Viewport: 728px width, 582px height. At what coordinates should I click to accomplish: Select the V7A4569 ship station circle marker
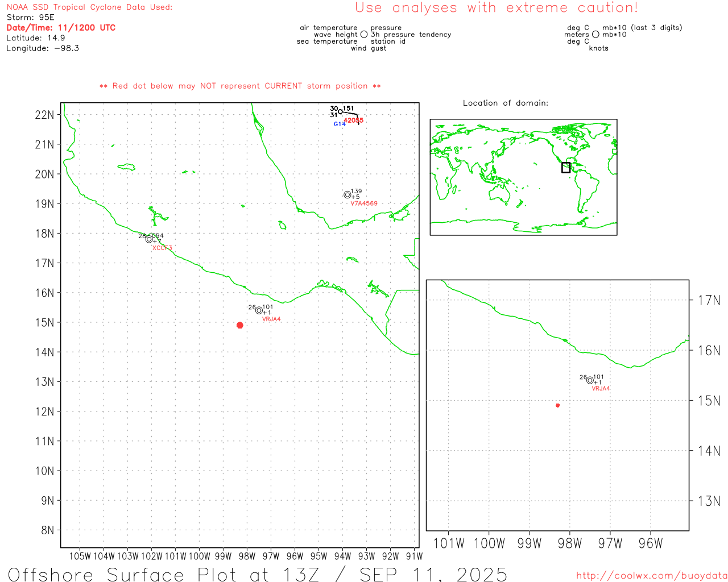(348, 195)
